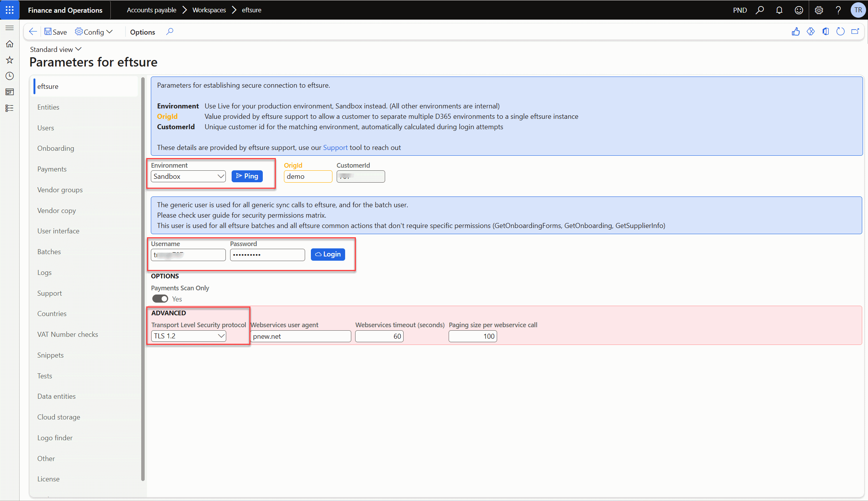Click the Password input field
This screenshot has height=501, width=868.
(267, 255)
